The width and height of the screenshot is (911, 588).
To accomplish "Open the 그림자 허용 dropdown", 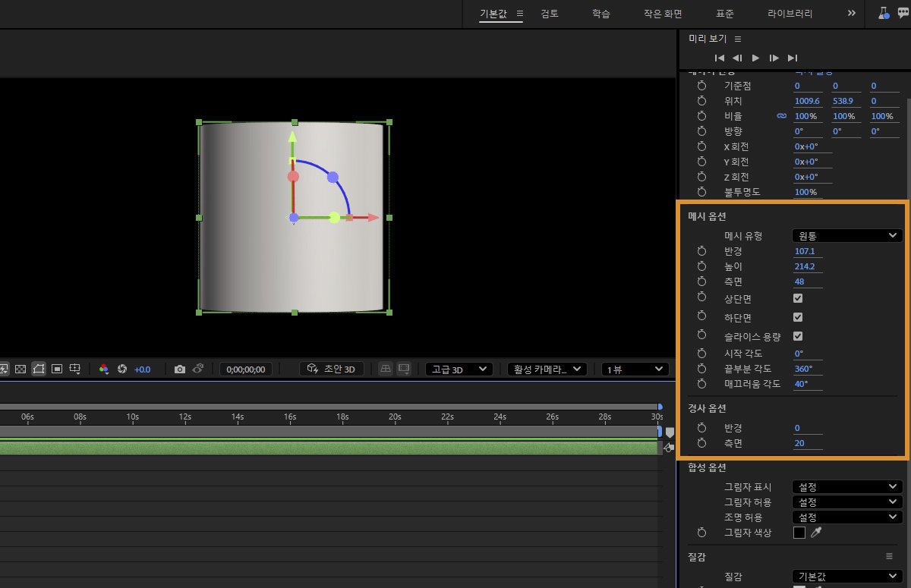I will (846, 502).
